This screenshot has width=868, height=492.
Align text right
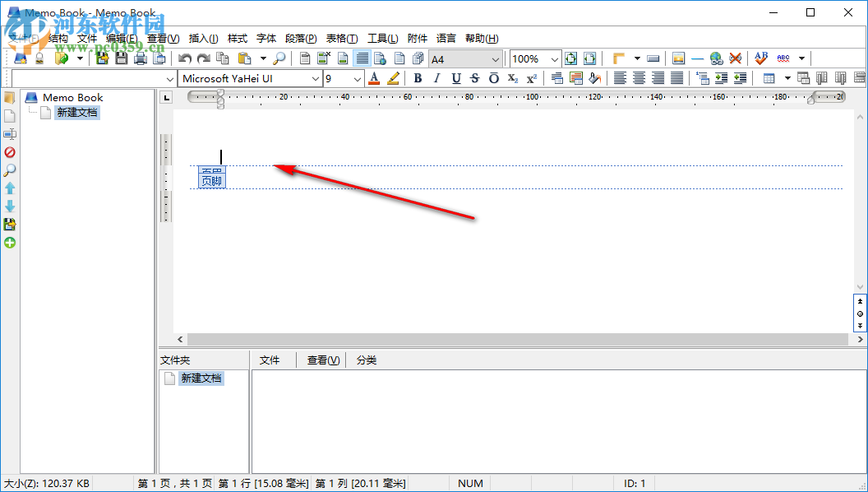[x=658, y=78]
